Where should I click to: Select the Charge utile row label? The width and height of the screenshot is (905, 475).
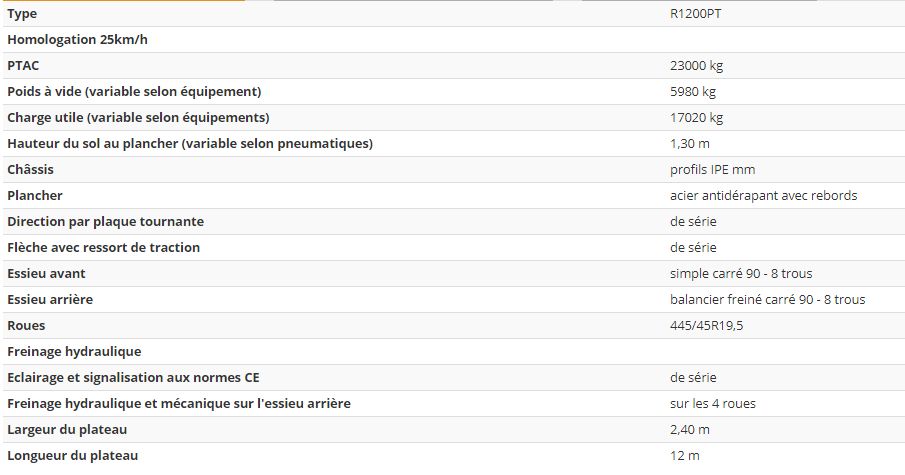(138, 118)
